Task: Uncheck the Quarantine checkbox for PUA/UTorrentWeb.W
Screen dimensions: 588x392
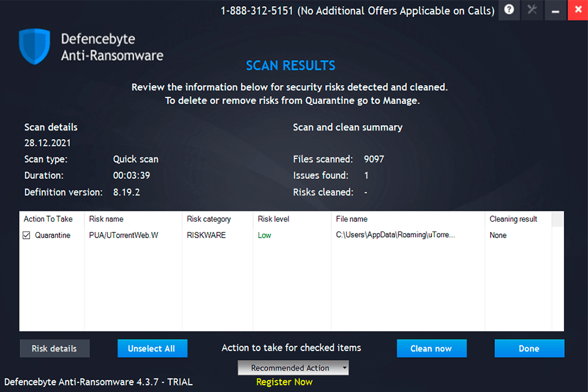Action: [26, 235]
